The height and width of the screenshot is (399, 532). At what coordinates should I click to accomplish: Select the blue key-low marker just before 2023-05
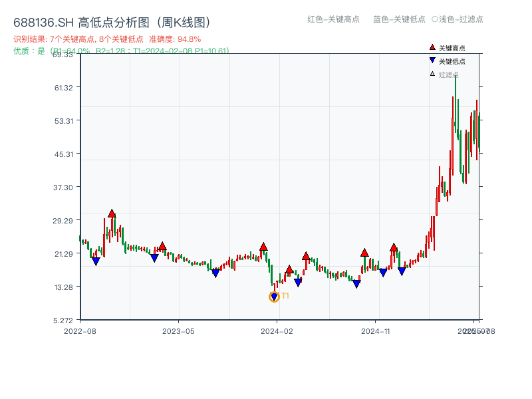154,258
